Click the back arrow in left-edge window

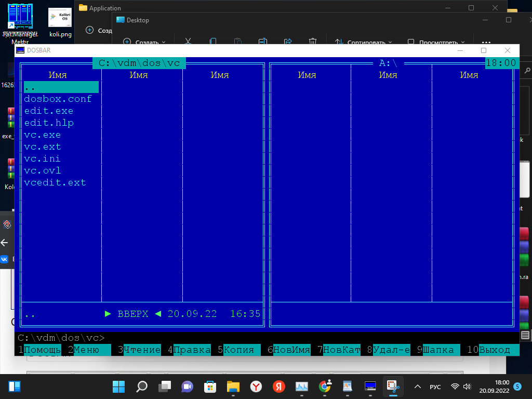(4, 243)
